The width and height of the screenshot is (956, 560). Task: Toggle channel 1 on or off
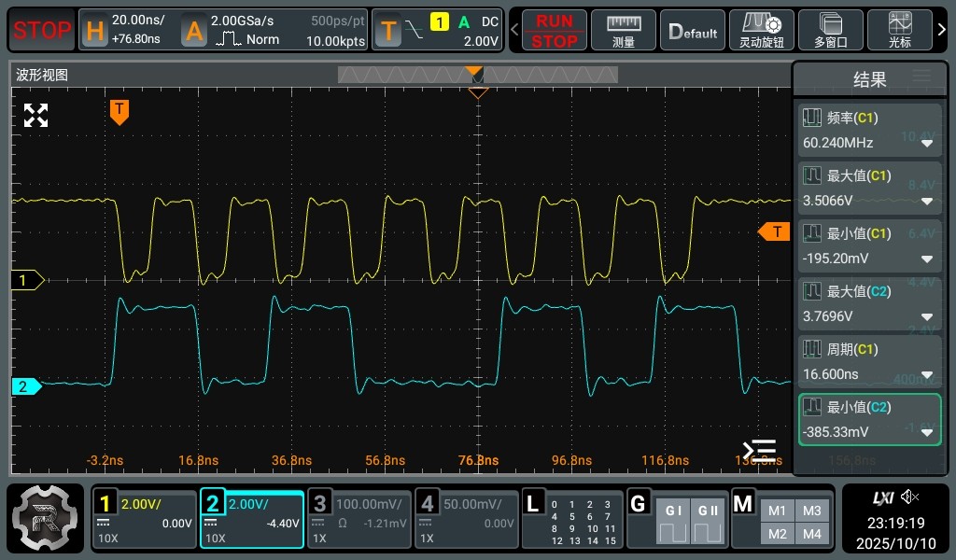(x=144, y=518)
